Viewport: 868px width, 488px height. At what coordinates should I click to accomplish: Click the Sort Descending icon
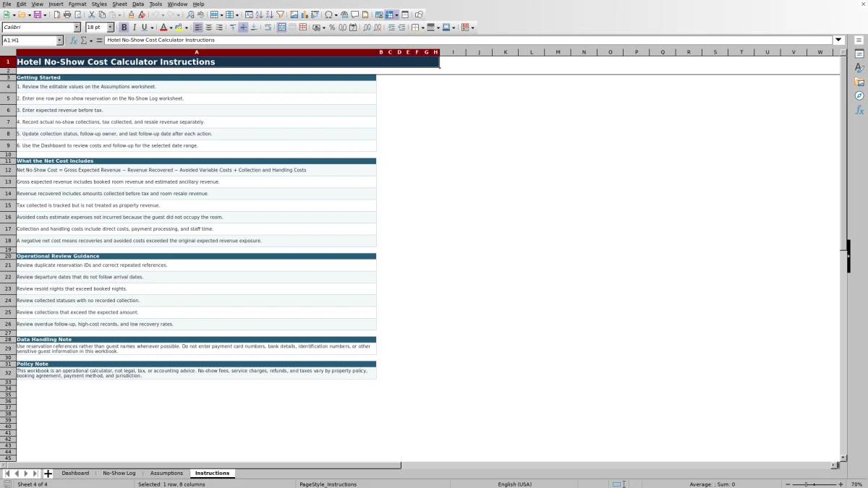tap(269, 14)
